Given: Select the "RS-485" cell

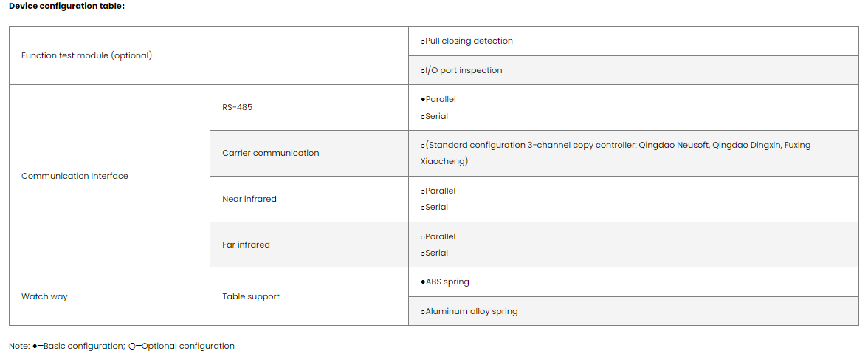Looking at the screenshot, I should point(237,107).
